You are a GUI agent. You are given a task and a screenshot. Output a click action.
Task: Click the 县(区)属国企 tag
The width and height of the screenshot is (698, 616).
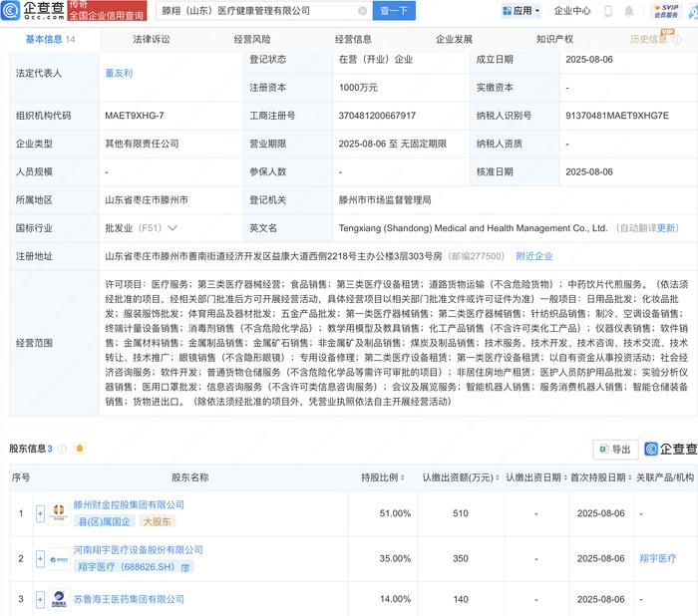(105, 521)
